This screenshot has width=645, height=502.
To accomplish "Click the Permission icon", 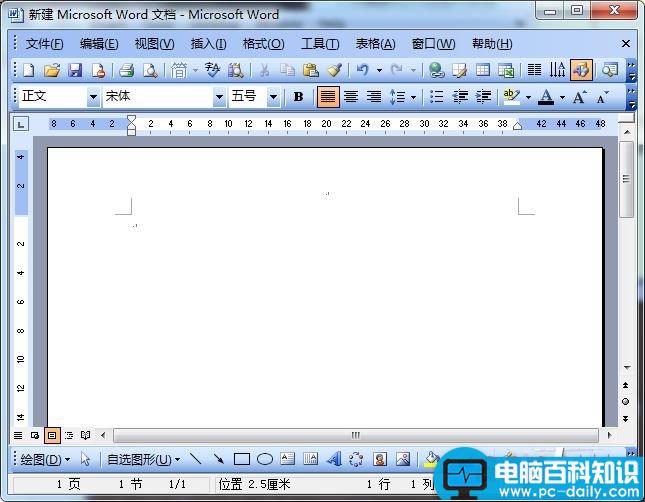I will tap(98, 70).
